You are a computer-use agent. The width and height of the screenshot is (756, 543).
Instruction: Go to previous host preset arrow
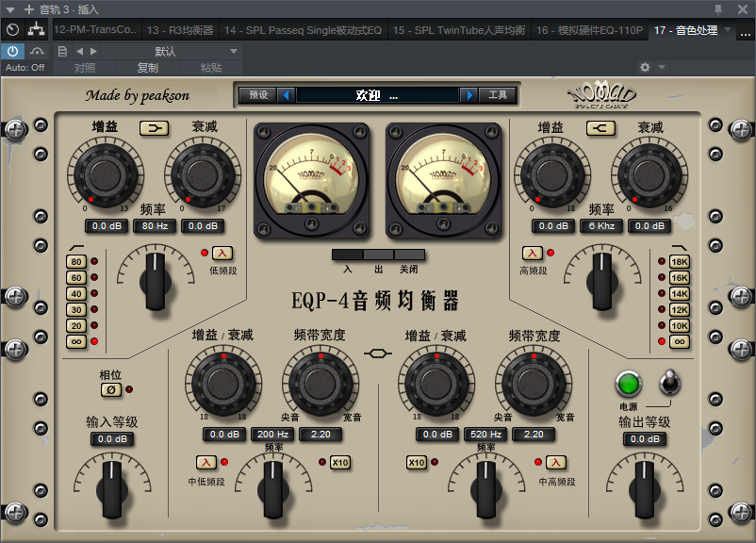(79, 51)
